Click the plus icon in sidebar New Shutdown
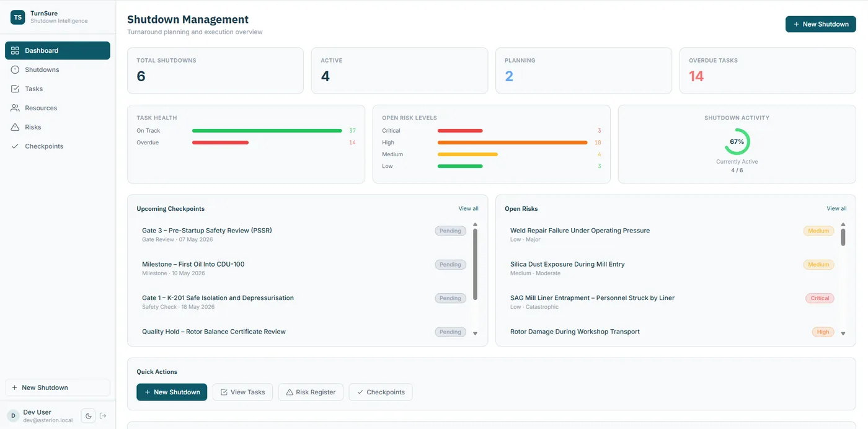This screenshot has height=429, width=868. click(14, 387)
